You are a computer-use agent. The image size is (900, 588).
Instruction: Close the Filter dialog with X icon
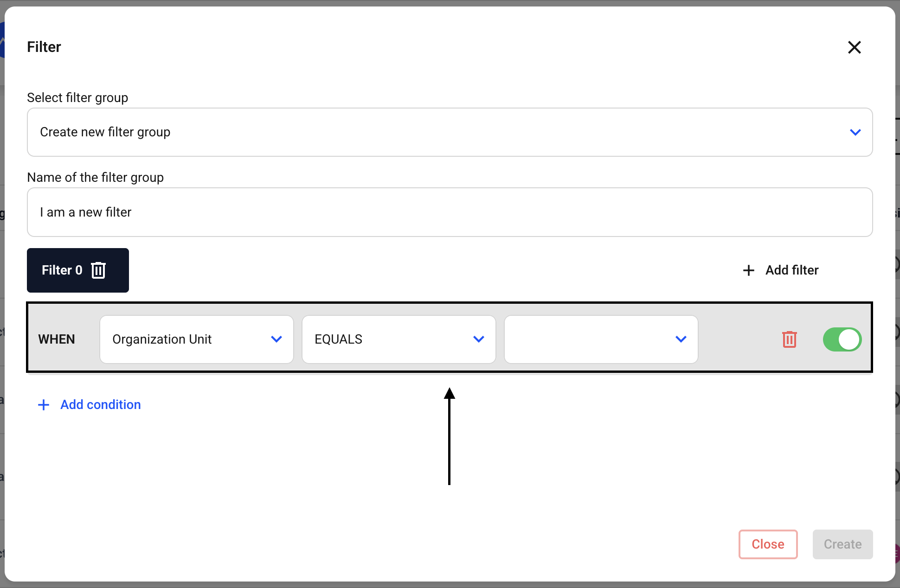[854, 47]
